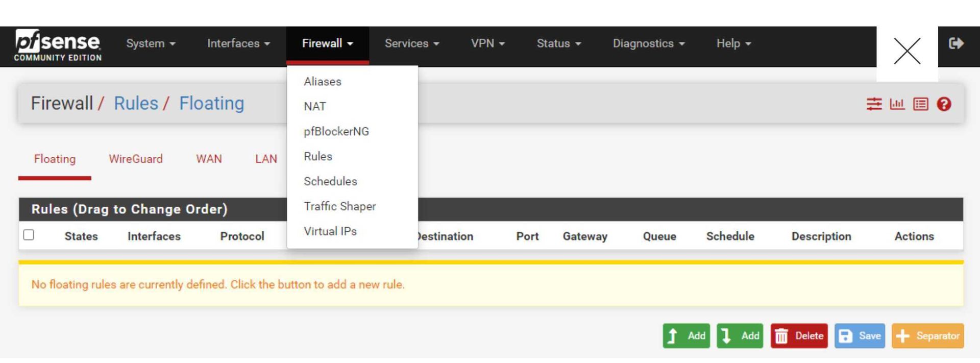Screen dimensions: 980x363
Task: Open the filter sliders icon
Action: click(x=874, y=104)
